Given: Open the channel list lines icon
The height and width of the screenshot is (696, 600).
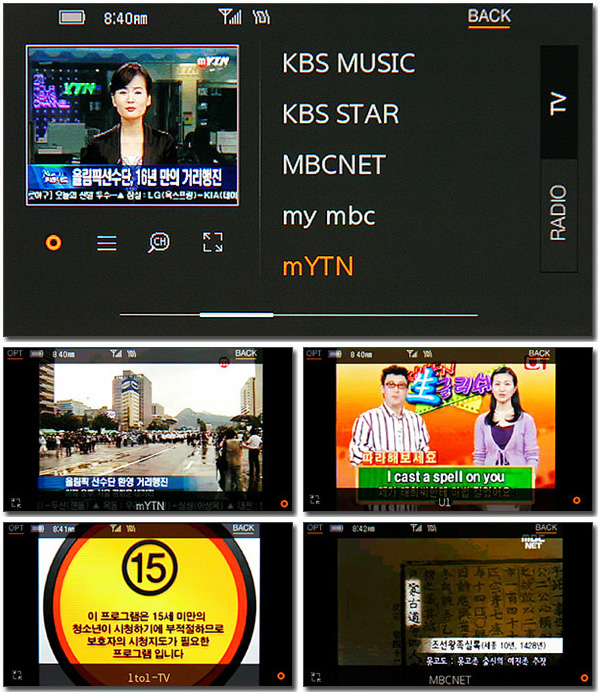Looking at the screenshot, I should coord(107,243).
